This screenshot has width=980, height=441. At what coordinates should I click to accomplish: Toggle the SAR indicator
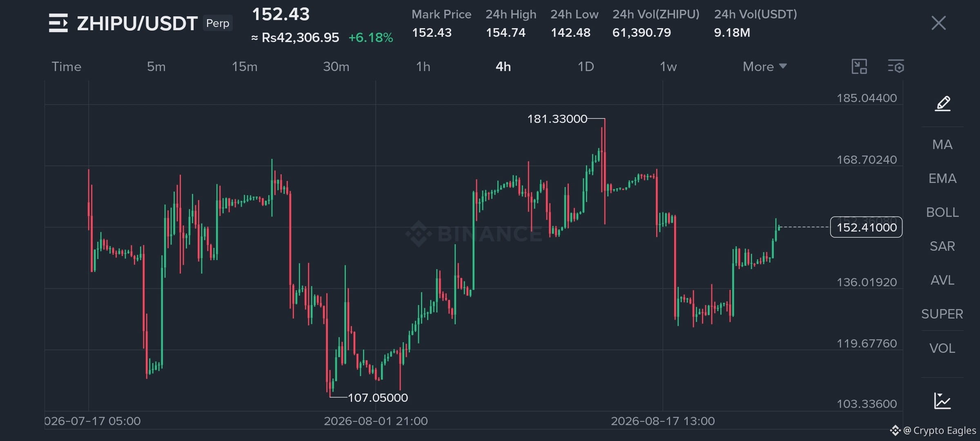942,246
